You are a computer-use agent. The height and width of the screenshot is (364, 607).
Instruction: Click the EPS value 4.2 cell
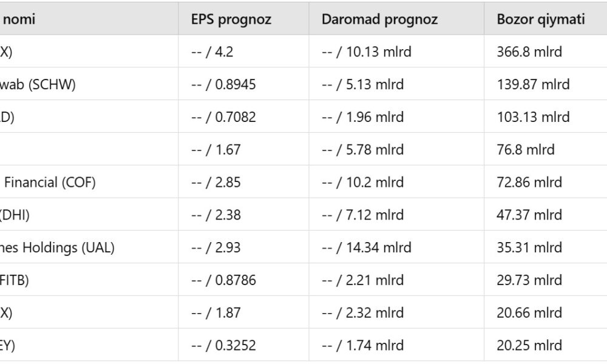(212, 52)
